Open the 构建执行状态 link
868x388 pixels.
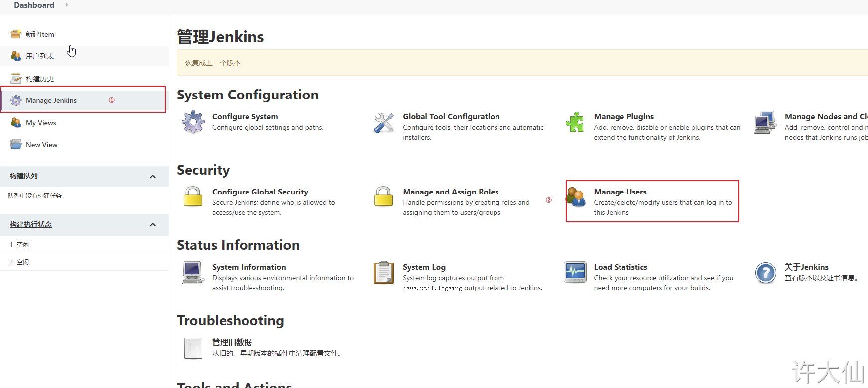coord(31,225)
